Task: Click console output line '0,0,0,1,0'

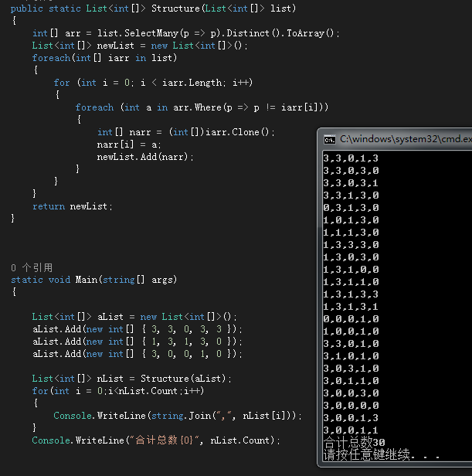Action: [351, 318]
